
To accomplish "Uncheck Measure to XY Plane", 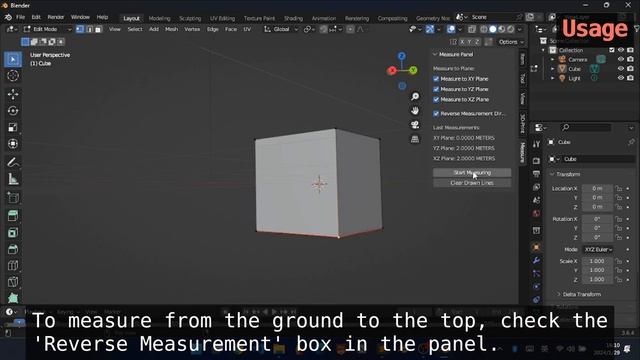I will 436,79.
